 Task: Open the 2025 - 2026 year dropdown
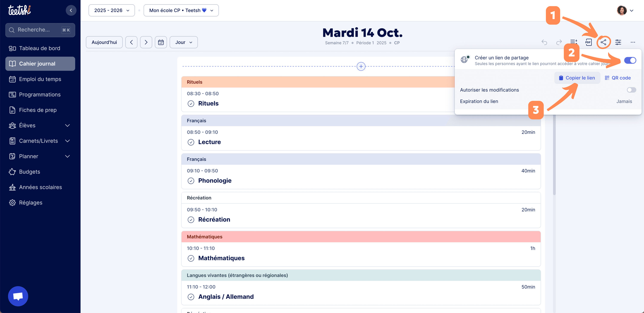coord(111,10)
